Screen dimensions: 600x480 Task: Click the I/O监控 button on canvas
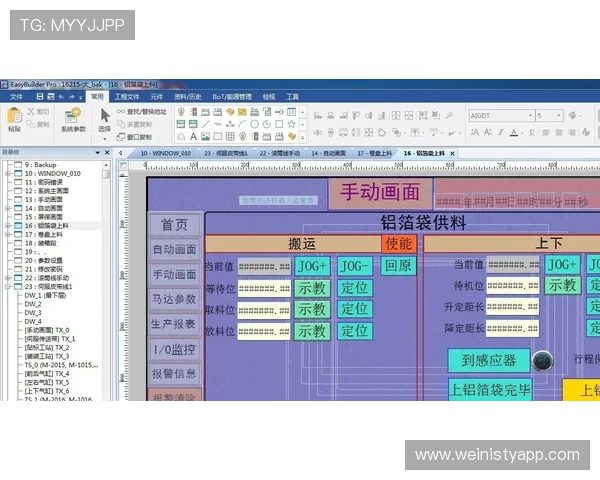(x=174, y=349)
